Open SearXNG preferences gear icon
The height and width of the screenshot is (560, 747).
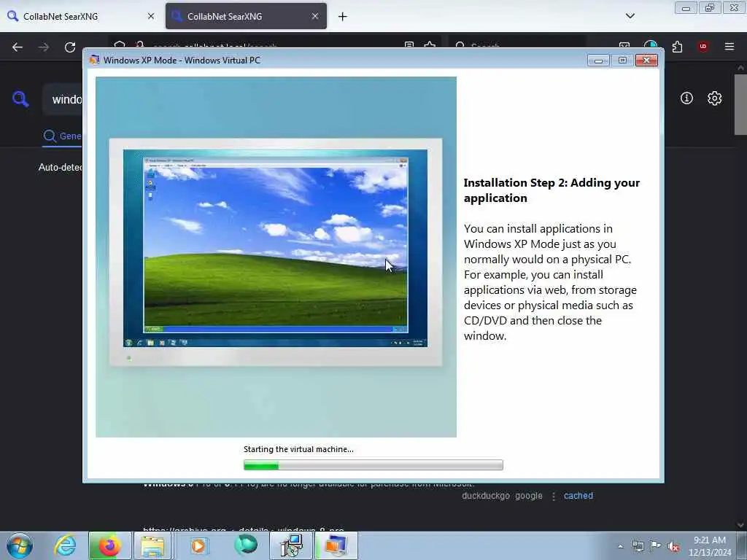(714, 98)
